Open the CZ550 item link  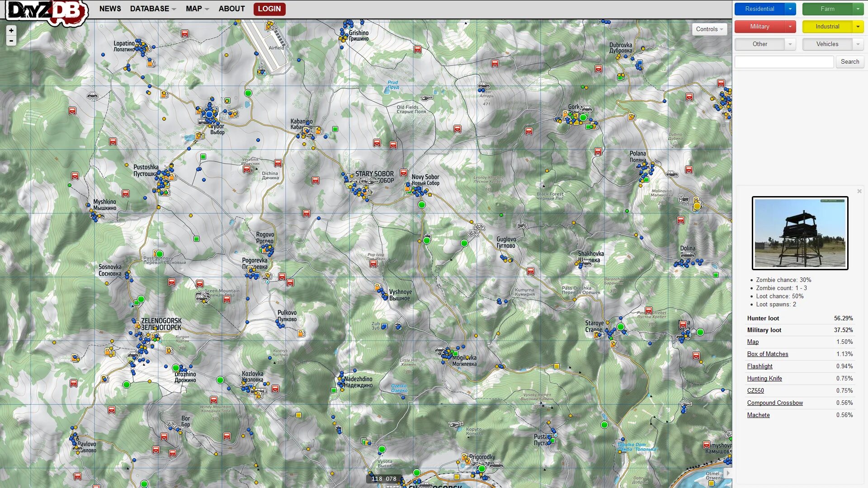tap(755, 390)
